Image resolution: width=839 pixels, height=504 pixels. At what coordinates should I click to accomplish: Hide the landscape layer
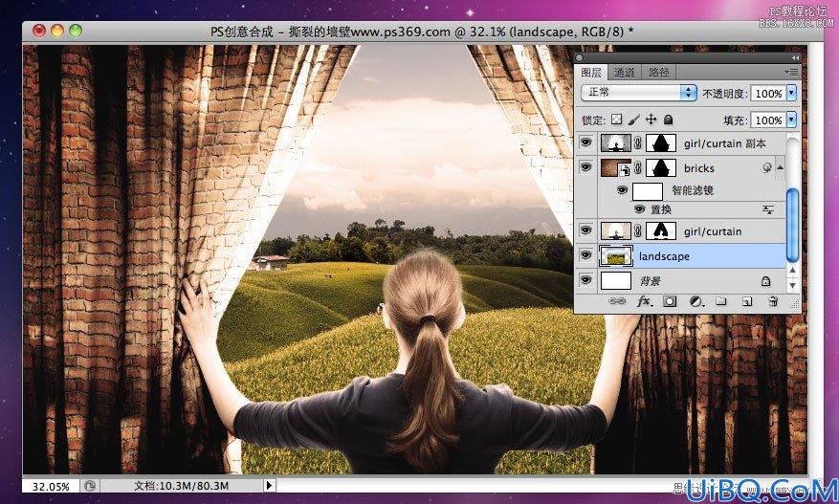pos(585,255)
